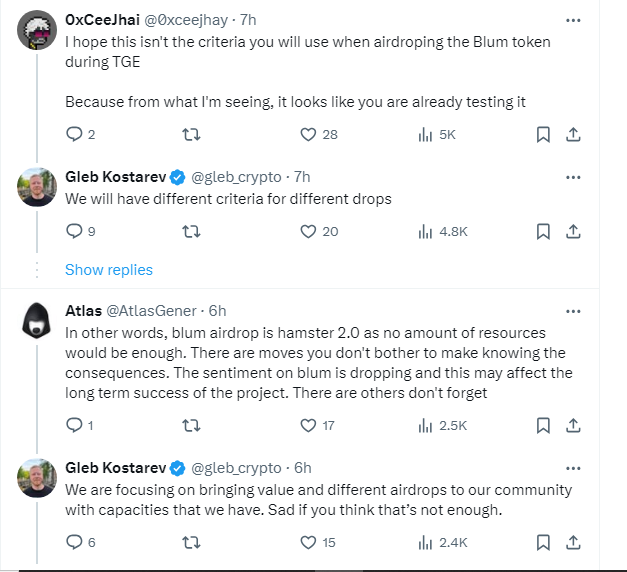Bookmark OxCeeJhai's tweet
The image size is (627, 572).
(542, 134)
